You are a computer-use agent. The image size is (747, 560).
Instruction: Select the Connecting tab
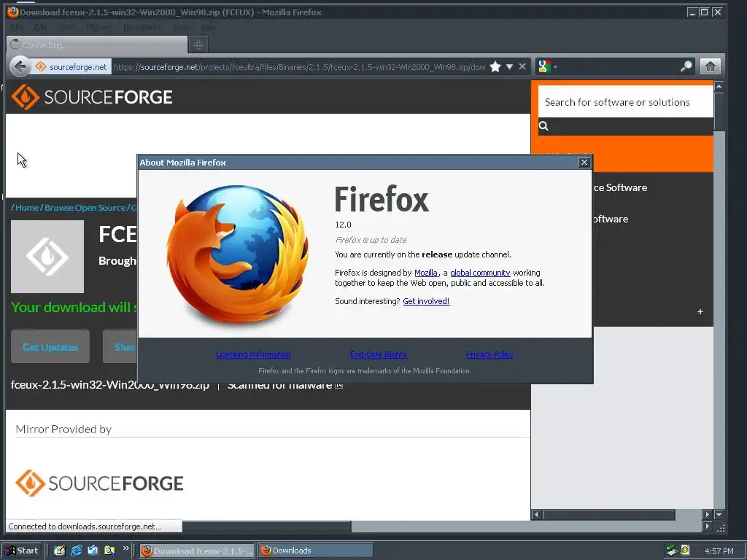coord(97,44)
